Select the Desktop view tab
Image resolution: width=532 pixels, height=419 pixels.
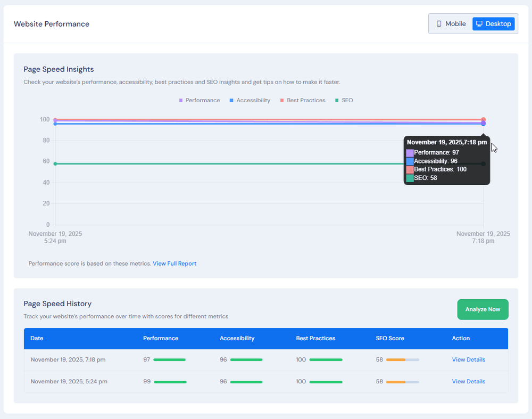[493, 24]
